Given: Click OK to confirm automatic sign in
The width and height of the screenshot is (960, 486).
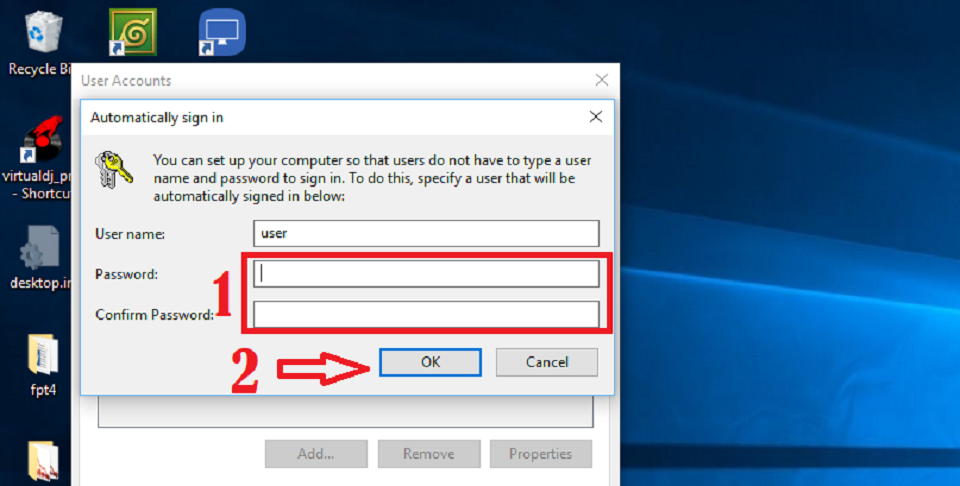Looking at the screenshot, I should coord(430,362).
